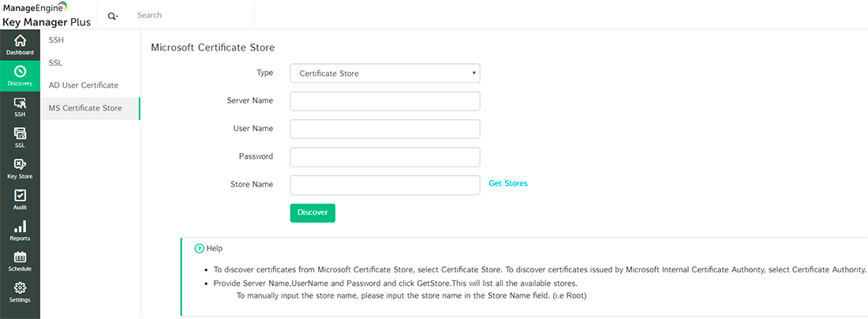Open the SSL certificate sidebar icon
This screenshot has height=319, width=868.
pyautogui.click(x=20, y=134)
